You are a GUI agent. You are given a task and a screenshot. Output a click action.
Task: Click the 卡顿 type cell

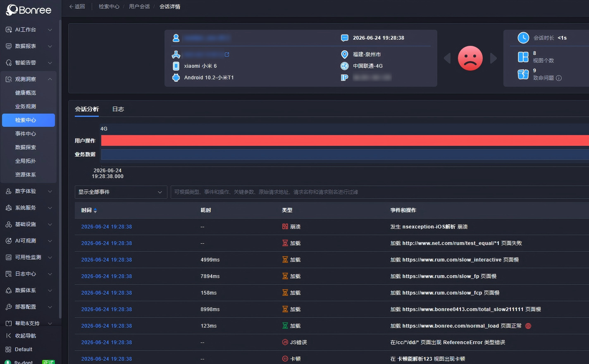[291, 359]
